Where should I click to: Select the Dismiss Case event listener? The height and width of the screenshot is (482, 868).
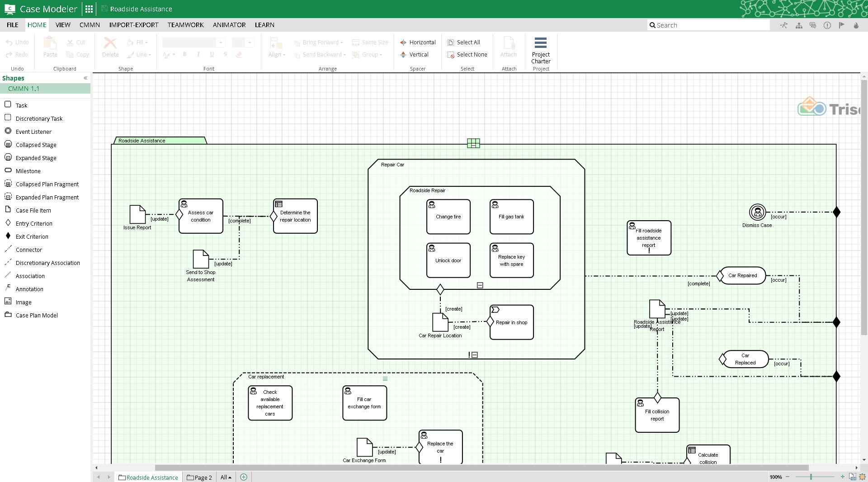[757, 212]
